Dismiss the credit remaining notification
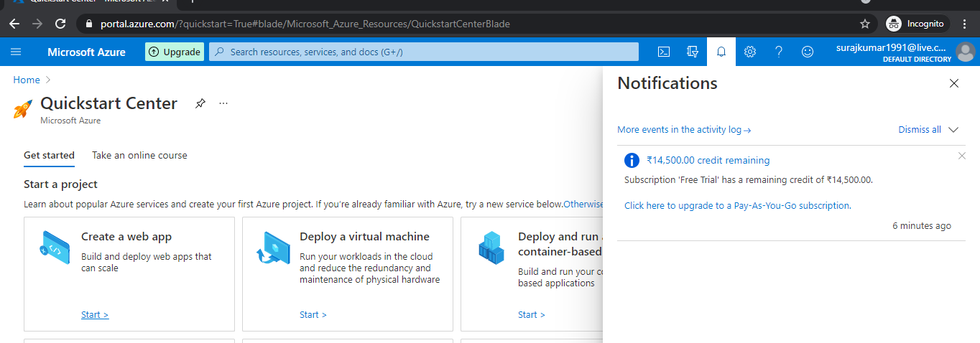The width and height of the screenshot is (980, 343). click(x=962, y=156)
